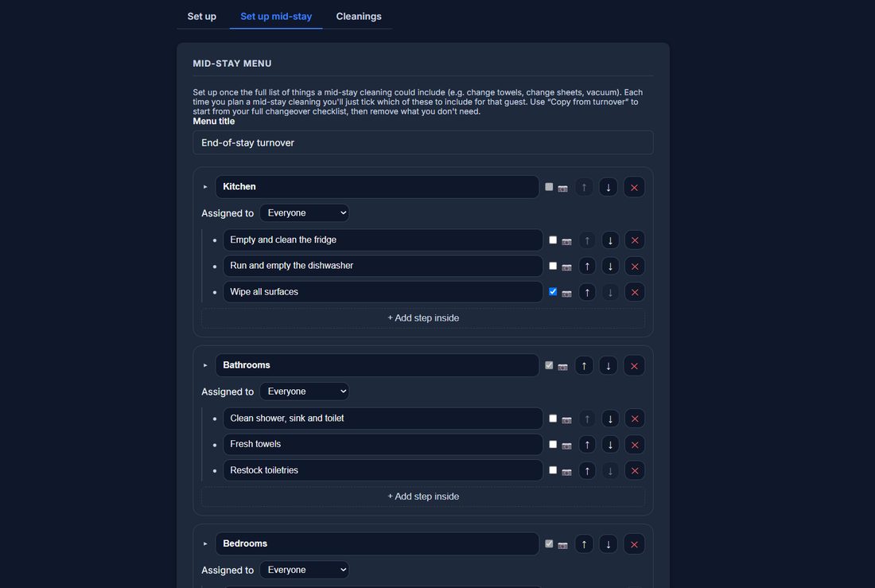
Task: Edit the Fresh towels step text
Action: click(383, 444)
